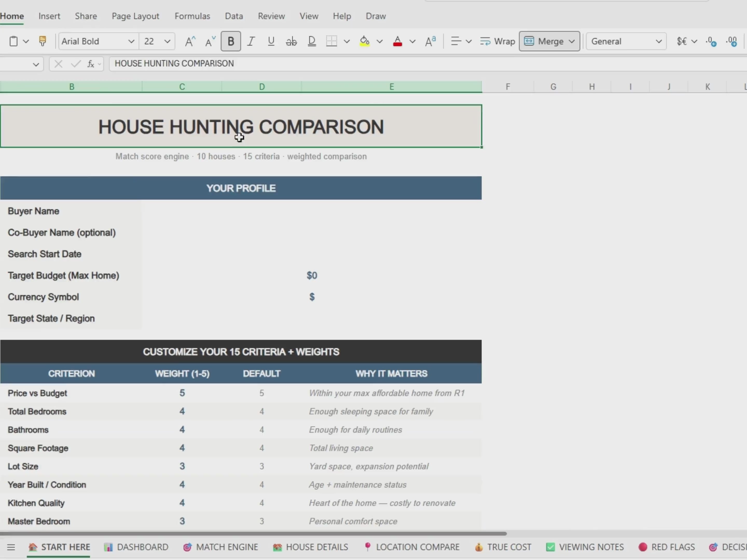Image resolution: width=747 pixels, height=560 pixels.
Task: Open the Fill Color dropdown arrow
Action: 379,41
